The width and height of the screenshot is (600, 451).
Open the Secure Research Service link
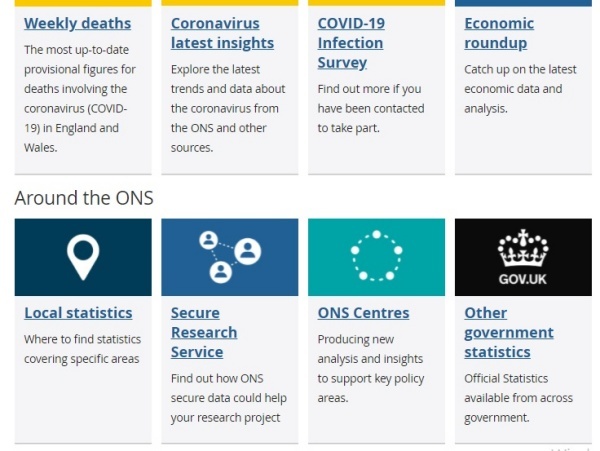point(204,332)
